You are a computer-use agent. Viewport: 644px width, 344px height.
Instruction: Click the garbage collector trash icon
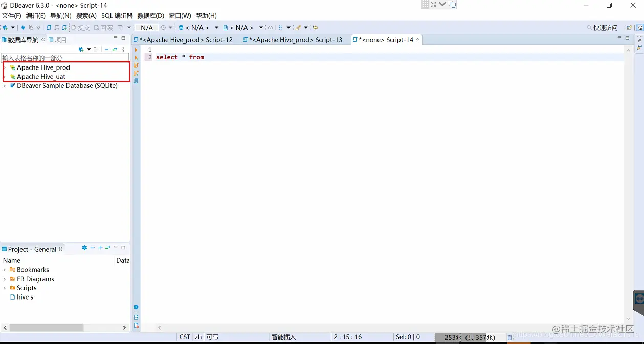click(509, 337)
